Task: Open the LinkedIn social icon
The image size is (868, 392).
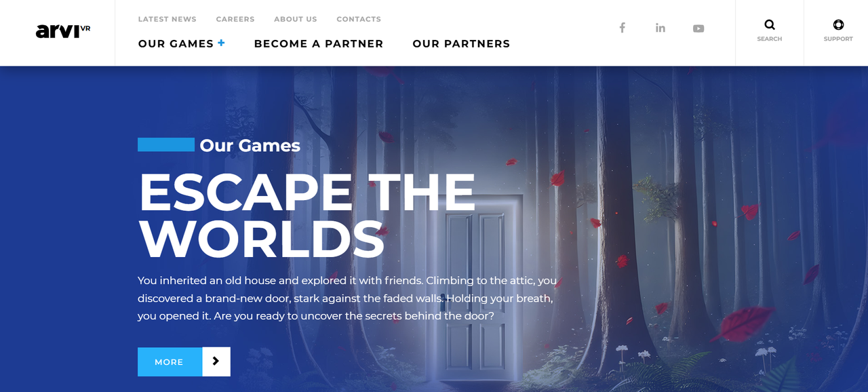Action: pos(660,28)
